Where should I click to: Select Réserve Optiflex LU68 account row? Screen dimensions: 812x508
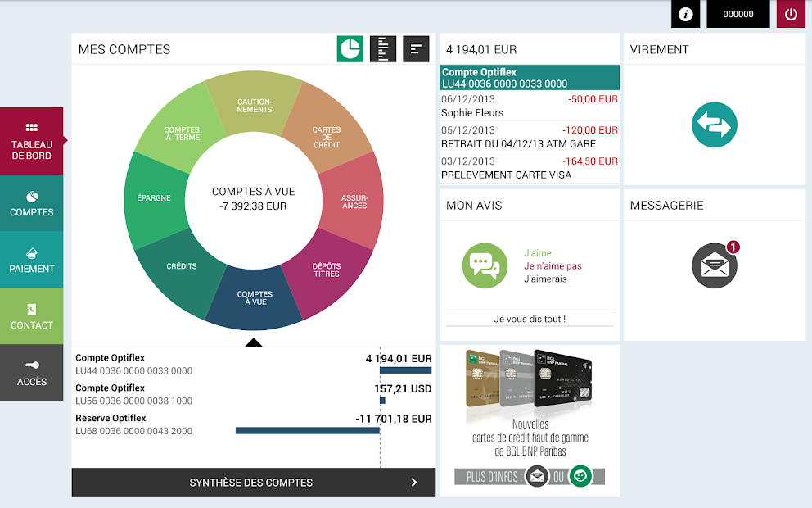click(x=253, y=424)
